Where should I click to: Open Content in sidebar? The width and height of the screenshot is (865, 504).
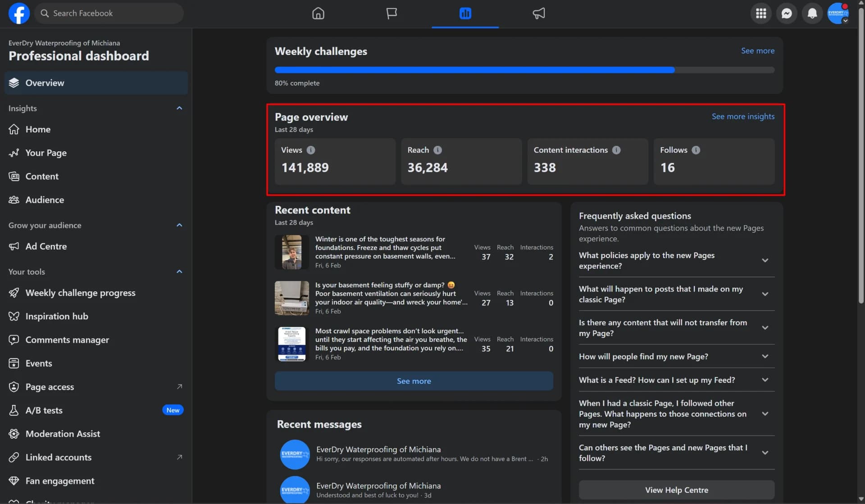pyautogui.click(x=96, y=176)
